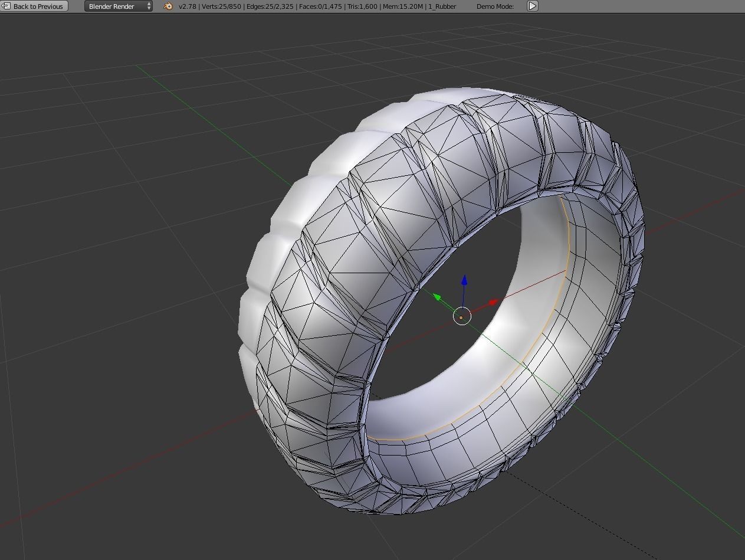Screen dimensions: 745x560
Task: Click the Verts:25/850 statistic text
Action: [x=221, y=6]
